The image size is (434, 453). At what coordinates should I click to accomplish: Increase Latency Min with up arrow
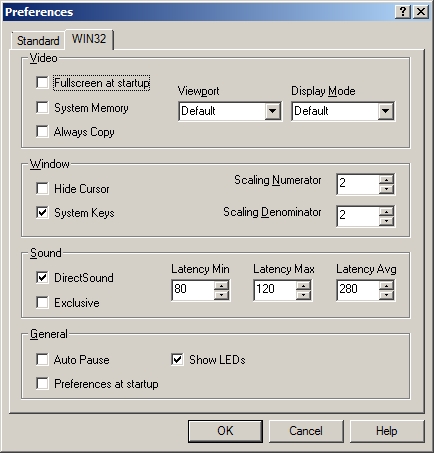point(221,286)
